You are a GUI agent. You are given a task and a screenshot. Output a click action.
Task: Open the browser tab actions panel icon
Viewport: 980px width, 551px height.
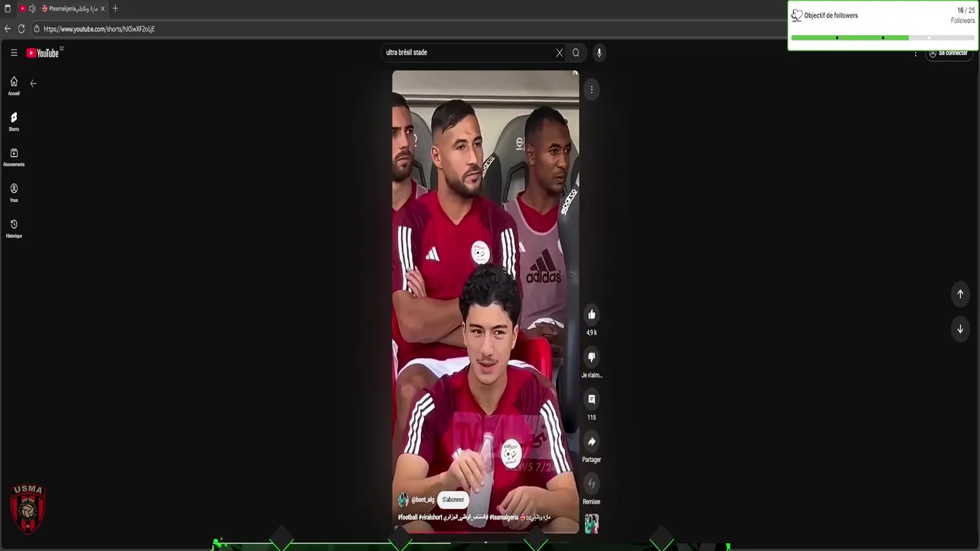point(8,8)
